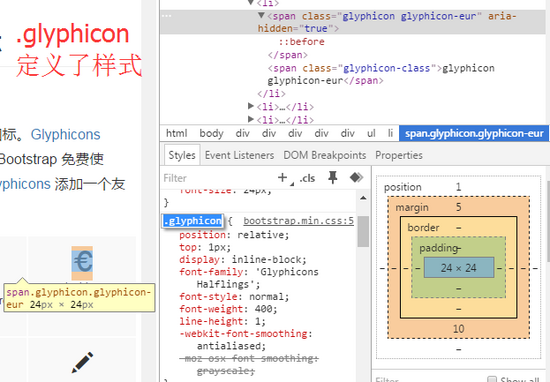Screen dimensions: 550x382
Task: Click the styles pane scrollbar thumb
Action: pyautogui.click(x=363, y=232)
